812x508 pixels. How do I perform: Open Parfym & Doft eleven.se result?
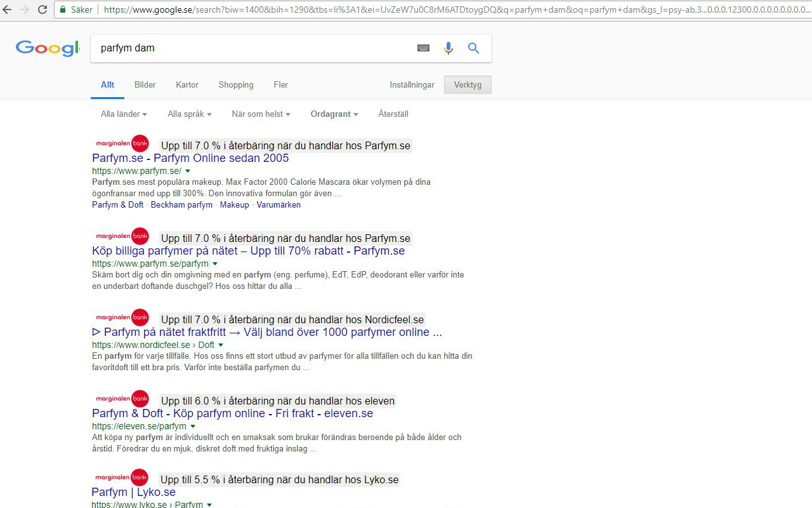click(x=232, y=413)
